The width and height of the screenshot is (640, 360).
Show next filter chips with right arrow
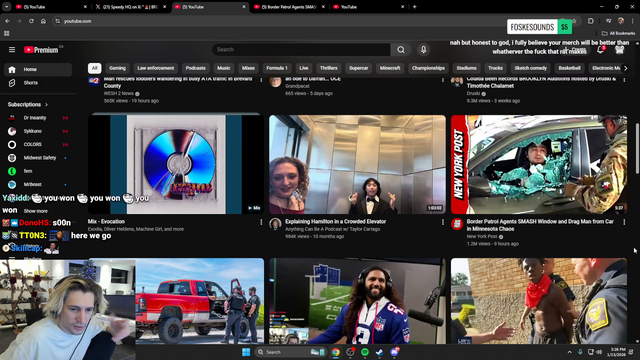click(x=625, y=68)
